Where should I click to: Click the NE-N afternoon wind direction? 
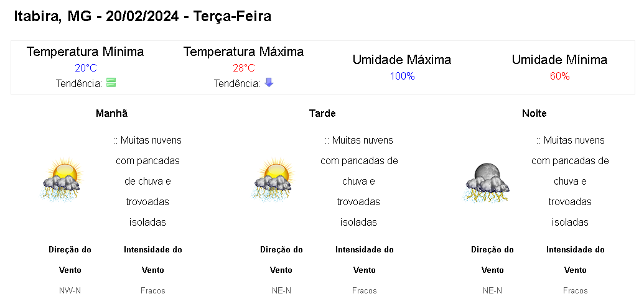pos(281,291)
